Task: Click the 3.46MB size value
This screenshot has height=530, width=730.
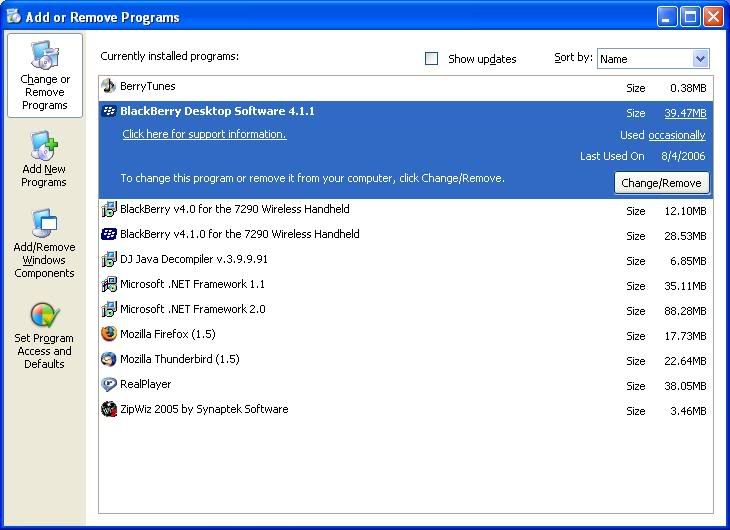Action: click(x=688, y=411)
